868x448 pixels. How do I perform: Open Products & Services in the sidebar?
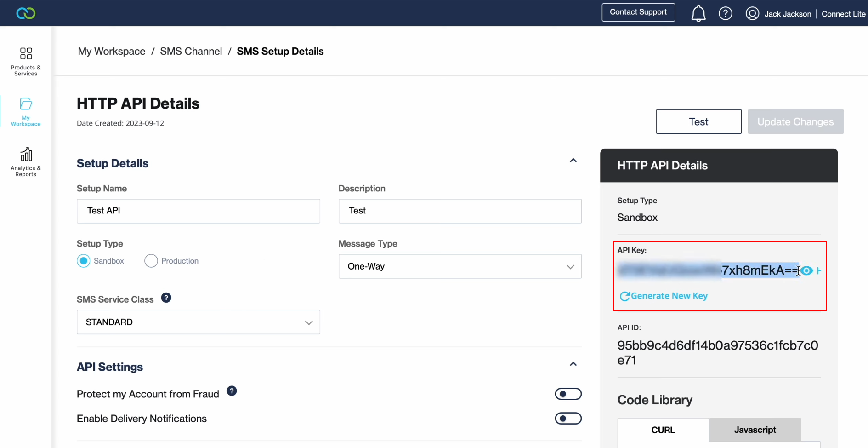tap(26, 61)
